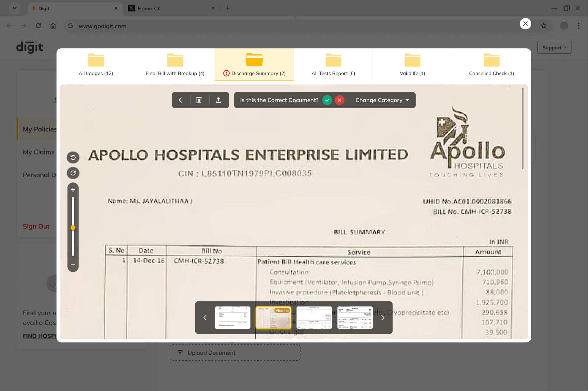Reject document with red cross button

coord(339,100)
